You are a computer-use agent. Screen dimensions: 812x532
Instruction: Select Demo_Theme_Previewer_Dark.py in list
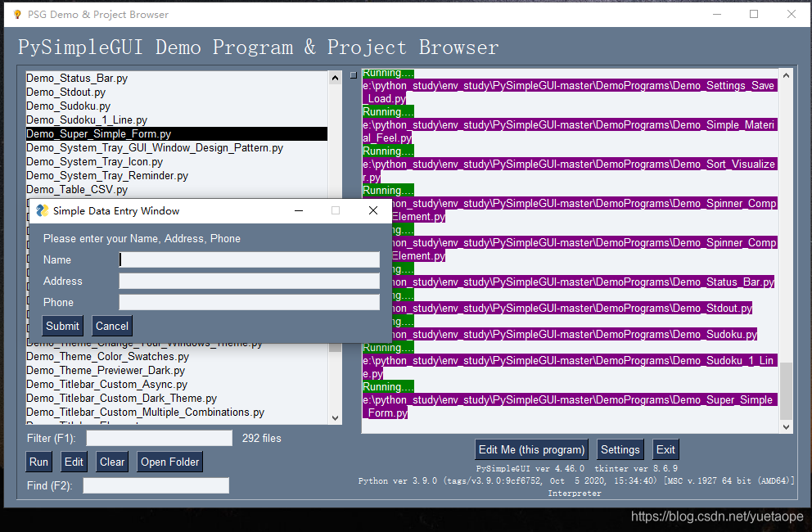177,371
